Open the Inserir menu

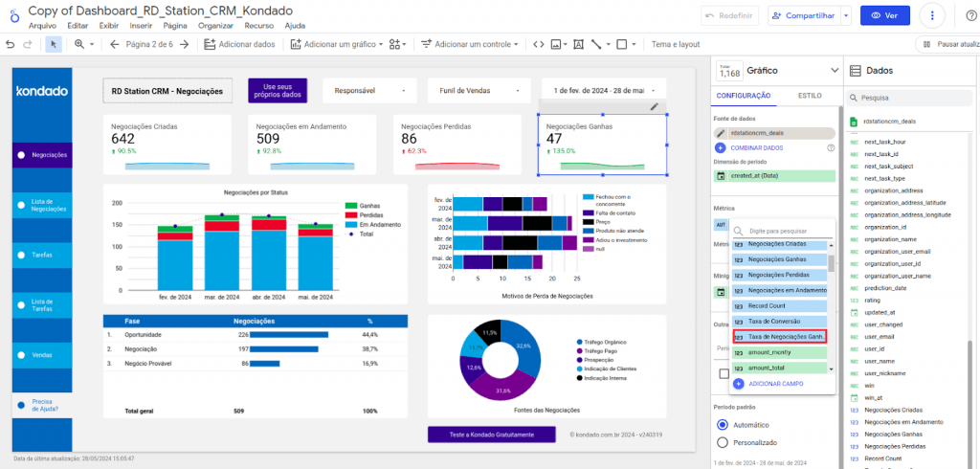click(141, 26)
